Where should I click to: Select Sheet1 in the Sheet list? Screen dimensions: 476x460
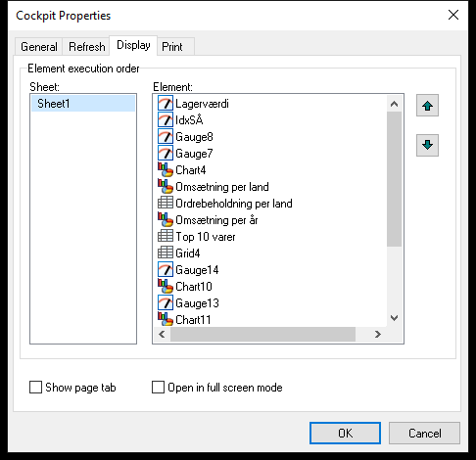[x=83, y=104]
